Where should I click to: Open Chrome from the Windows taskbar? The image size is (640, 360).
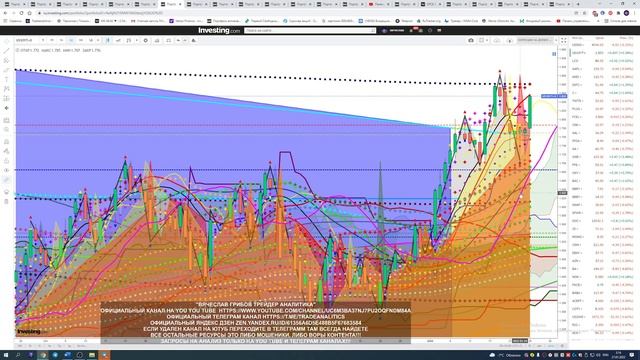coord(43,355)
